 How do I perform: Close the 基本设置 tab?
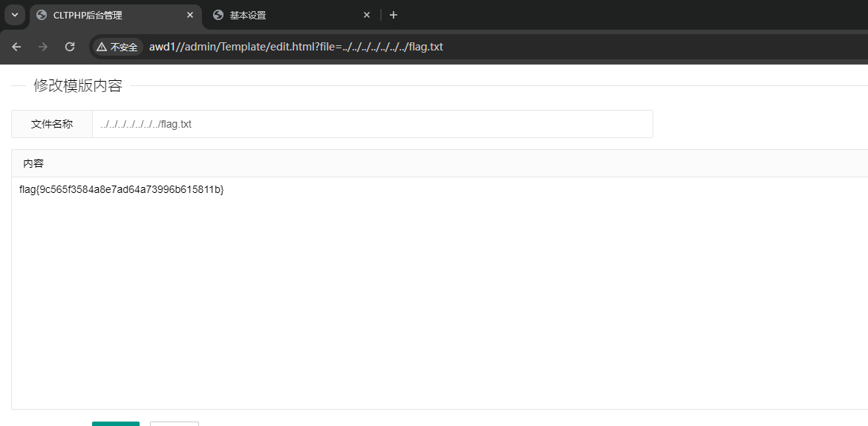367,15
